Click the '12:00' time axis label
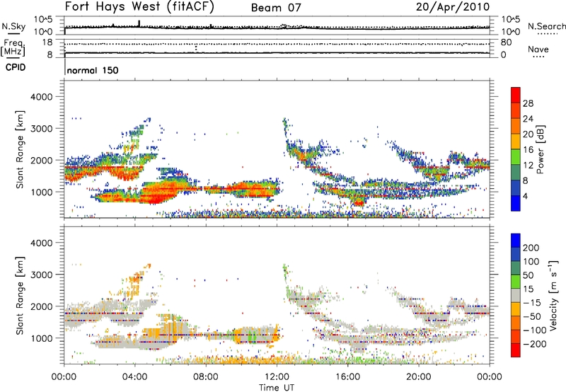Screen dimensions: 566x392 pyautogui.click(x=277, y=377)
